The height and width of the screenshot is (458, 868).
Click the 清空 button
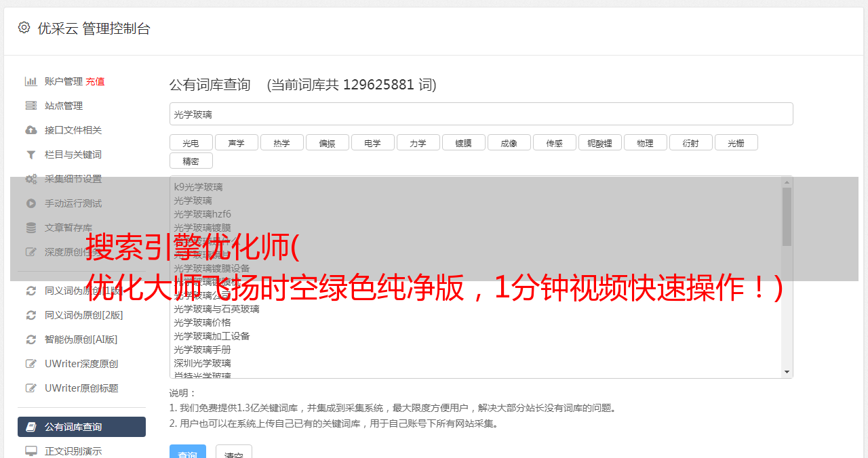coord(234,452)
